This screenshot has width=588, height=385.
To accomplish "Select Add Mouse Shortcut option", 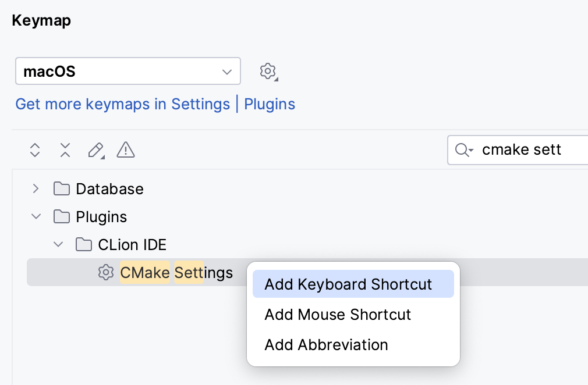I will coord(338,315).
